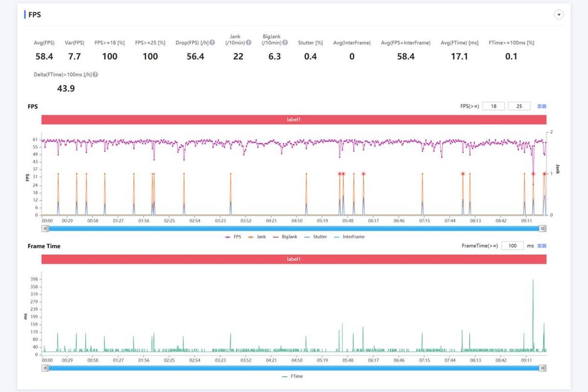Toggle InterFrame legend item
Viewport: 588px width, 392px height.
click(x=348, y=237)
